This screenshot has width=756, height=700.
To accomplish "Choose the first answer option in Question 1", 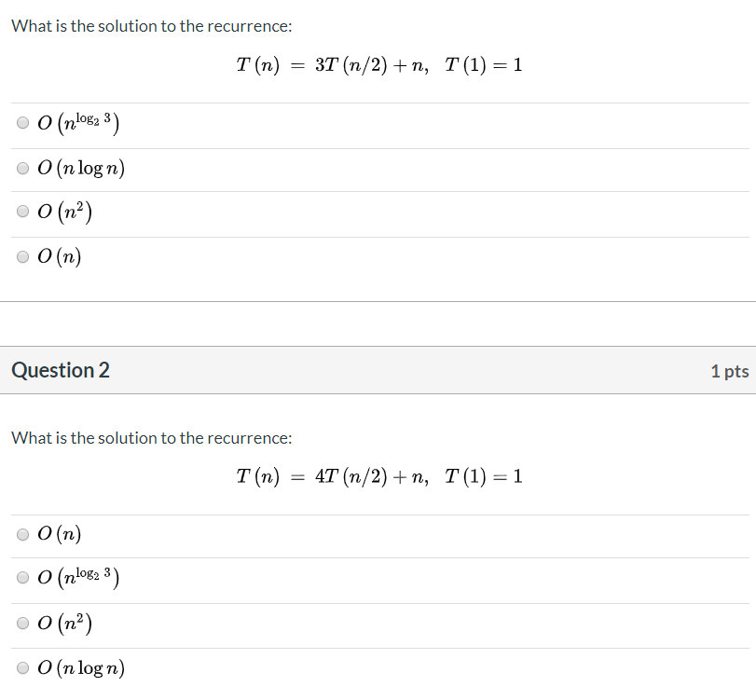I will [x=22, y=122].
